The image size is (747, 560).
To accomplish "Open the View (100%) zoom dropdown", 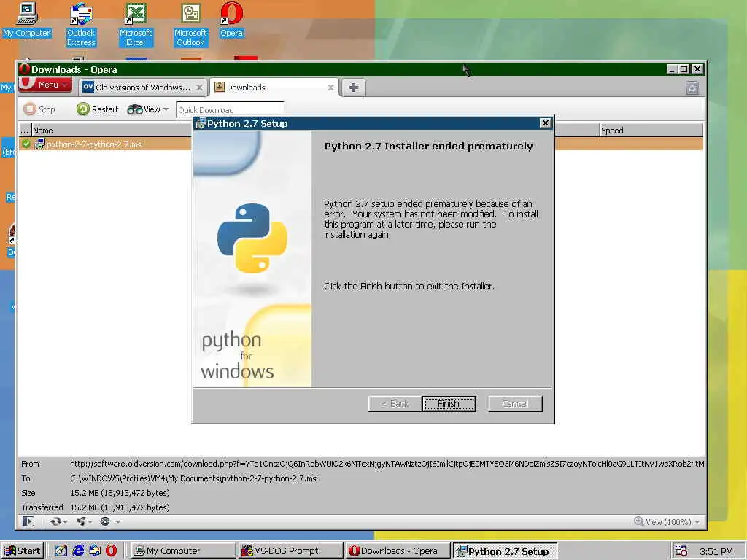I will click(x=667, y=522).
